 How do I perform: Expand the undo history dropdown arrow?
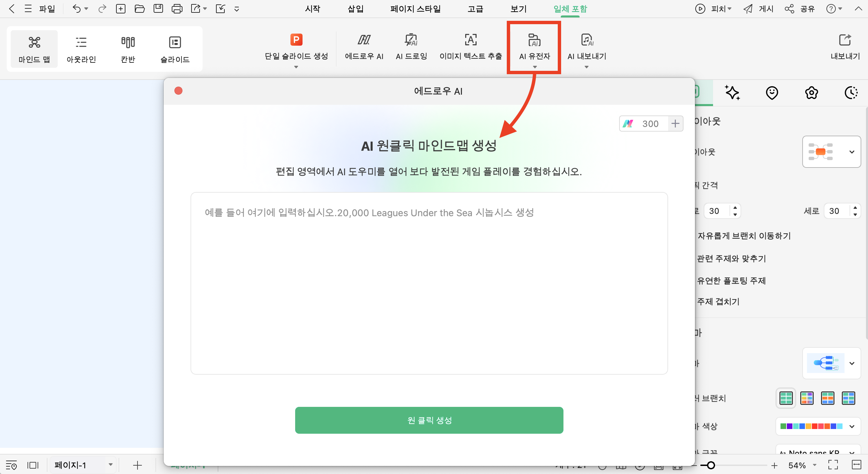coord(86,9)
